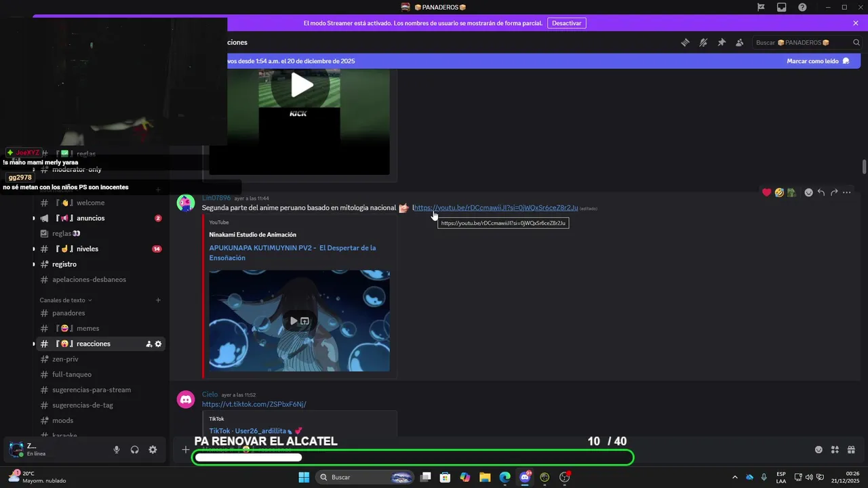The image size is (868, 488).
Task: Open the checkpoint flag icon in title bar
Action: coord(761,7)
